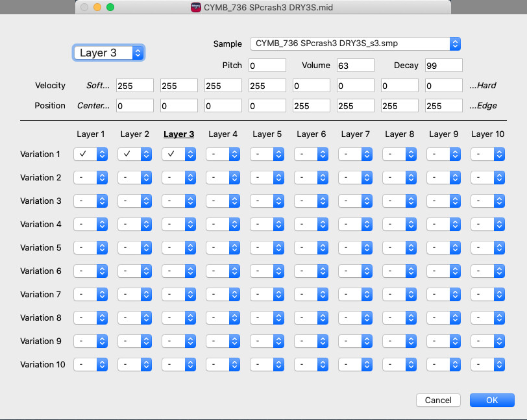Open the Variation 2 Layer 5 popup

click(267, 178)
